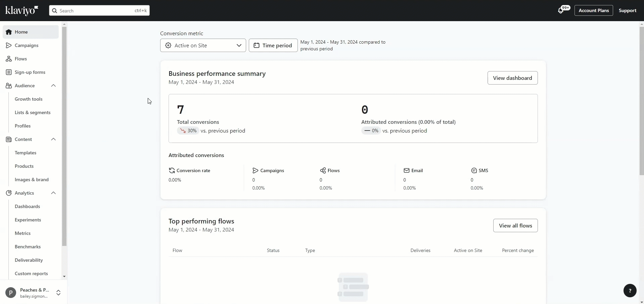
Task: Open the notifications bell icon
Action: click(x=560, y=11)
